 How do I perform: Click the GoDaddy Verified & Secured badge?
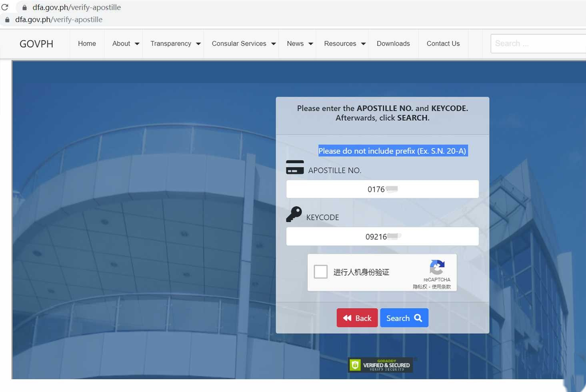click(380, 365)
